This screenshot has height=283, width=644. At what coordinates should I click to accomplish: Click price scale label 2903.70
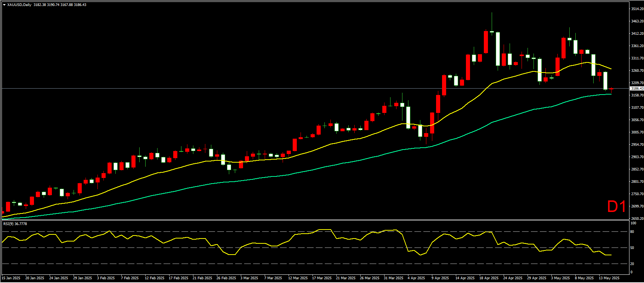click(x=637, y=157)
